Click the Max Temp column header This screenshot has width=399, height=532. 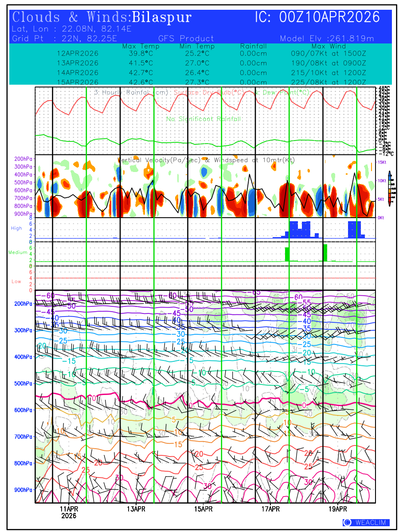coord(141,46)
